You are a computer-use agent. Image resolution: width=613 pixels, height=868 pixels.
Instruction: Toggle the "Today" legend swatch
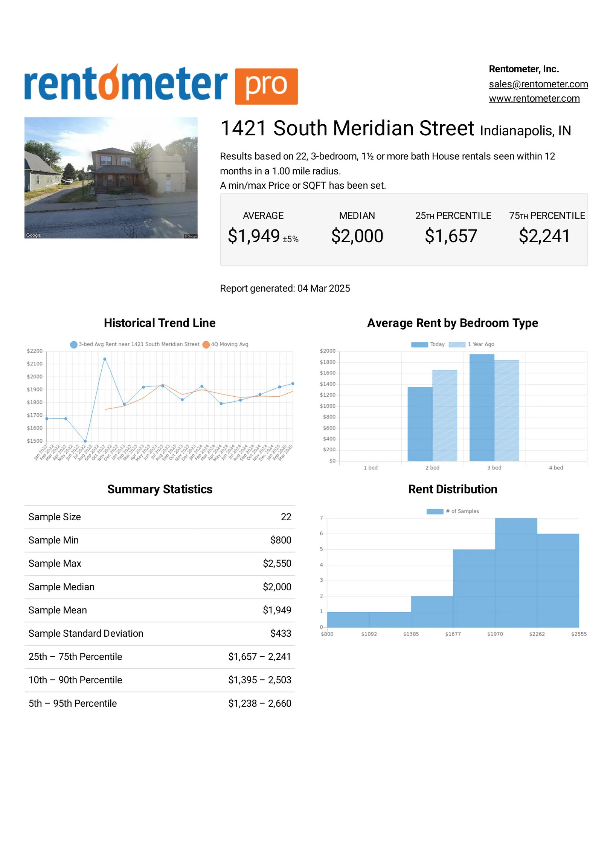point(419,344)
